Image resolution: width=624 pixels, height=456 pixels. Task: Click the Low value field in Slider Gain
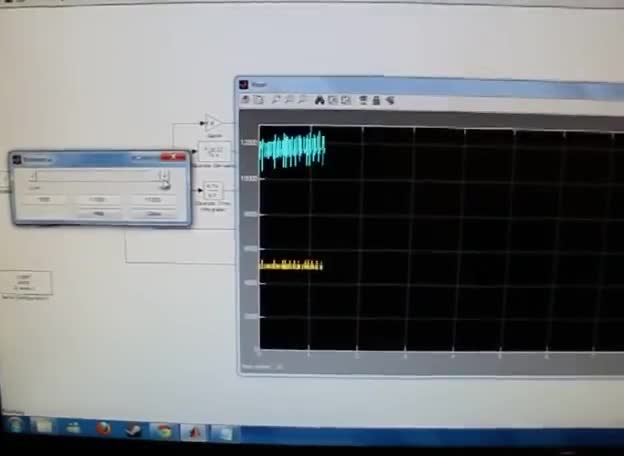pyautogui.click(x=44, y=199)
